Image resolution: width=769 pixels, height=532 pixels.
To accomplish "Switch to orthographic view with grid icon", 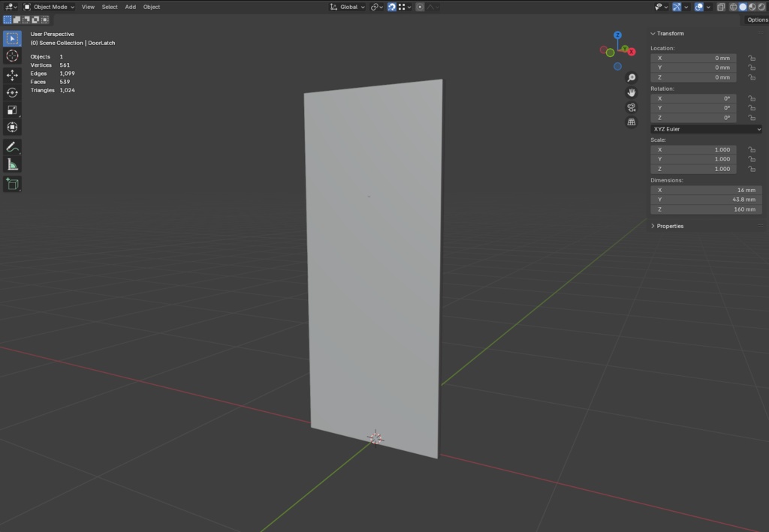I will click(631, 122).
